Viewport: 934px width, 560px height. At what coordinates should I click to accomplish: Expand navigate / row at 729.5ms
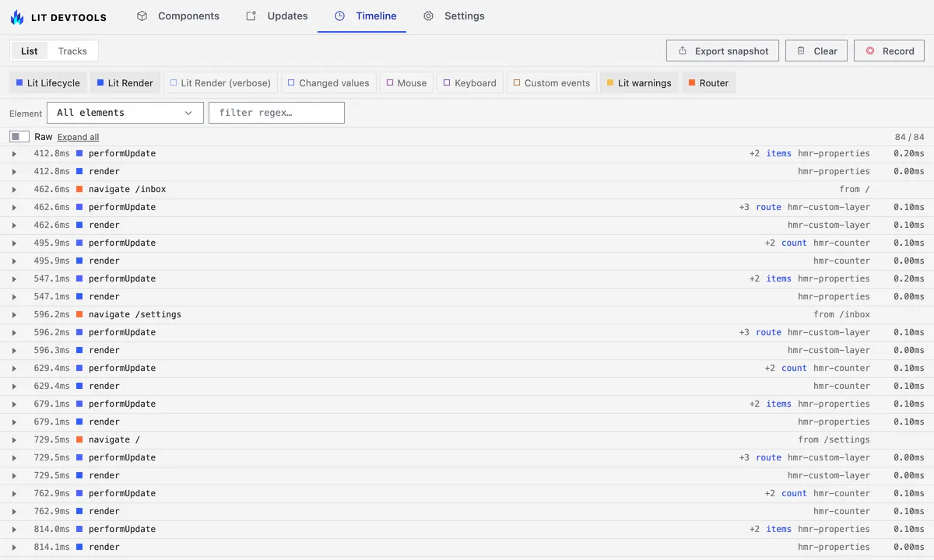coord(14,439)
